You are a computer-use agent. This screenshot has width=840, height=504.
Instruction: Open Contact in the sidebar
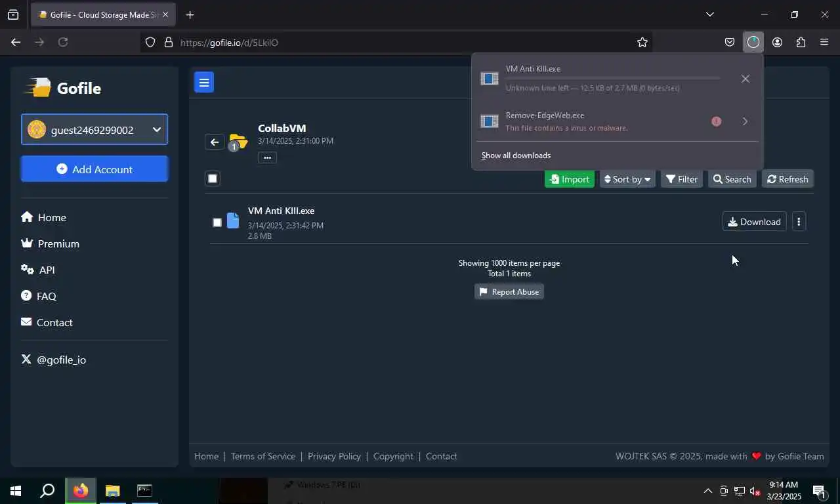47,322
